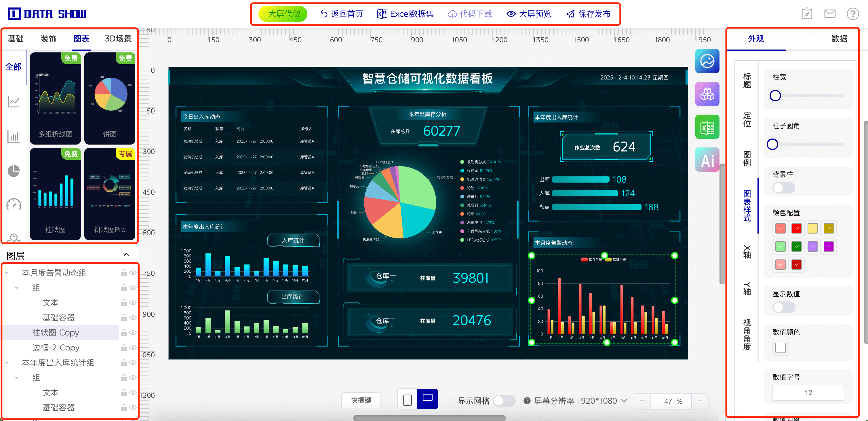Hide the 柱状图 Copy layer
Screen dimensions: 868x421
[x=133, y=333]
